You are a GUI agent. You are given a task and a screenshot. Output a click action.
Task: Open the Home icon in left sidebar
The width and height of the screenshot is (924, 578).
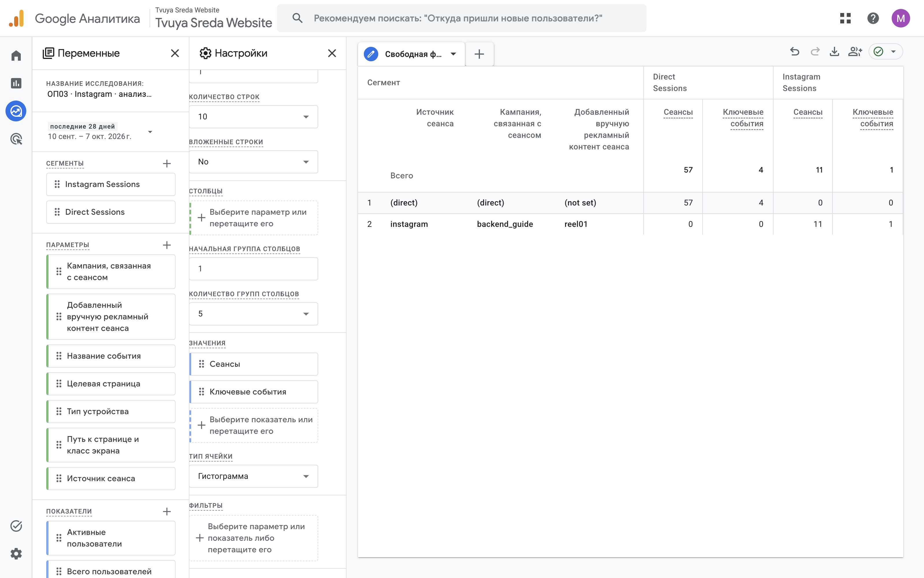coord(16,56)
